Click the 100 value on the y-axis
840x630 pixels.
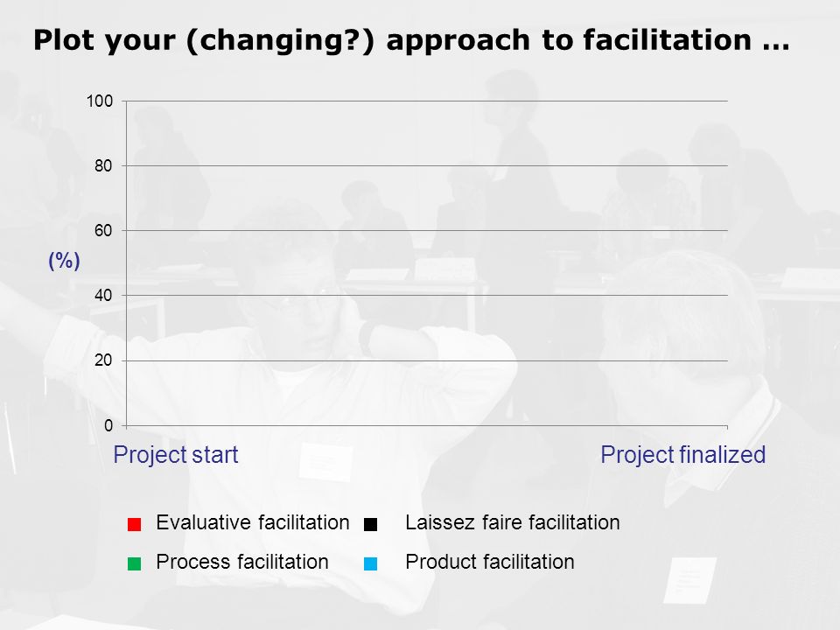[x=100, y=101]
